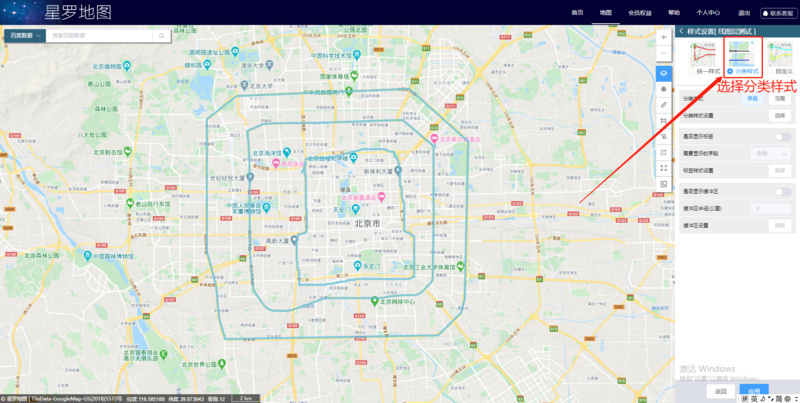Click the 联系客服 button
Viewport: 800px width, 403px height.
(x=779, y=13)
